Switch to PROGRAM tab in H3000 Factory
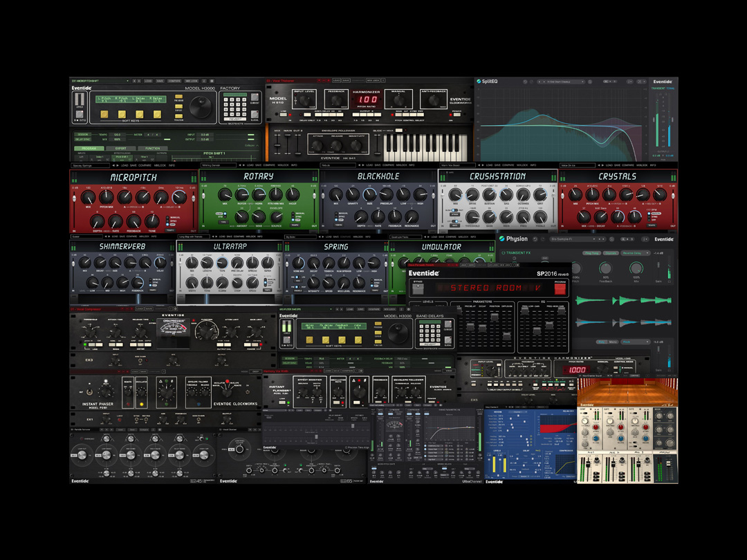This screenshot has height=560, width=747. 89,148
